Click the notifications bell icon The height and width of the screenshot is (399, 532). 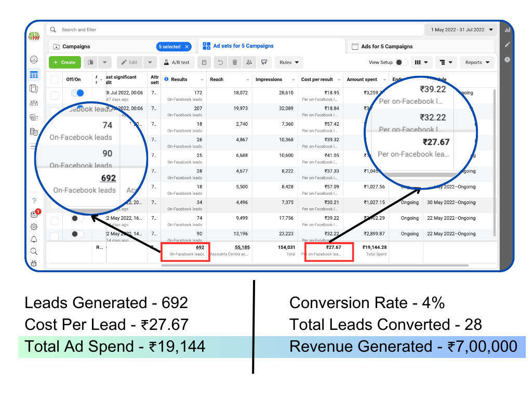click(34, 239)
